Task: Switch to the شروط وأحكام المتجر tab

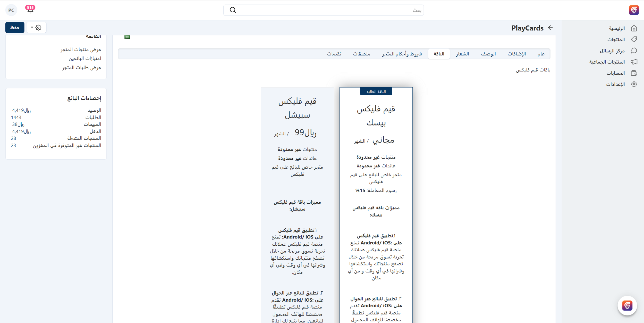Action: point(402,54)
